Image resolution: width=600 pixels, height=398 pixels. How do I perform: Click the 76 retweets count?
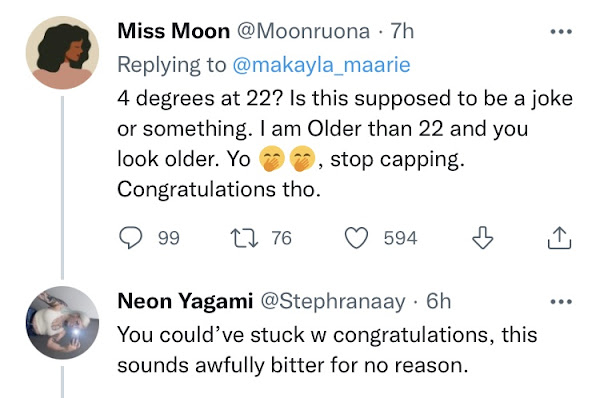point(282,238)
